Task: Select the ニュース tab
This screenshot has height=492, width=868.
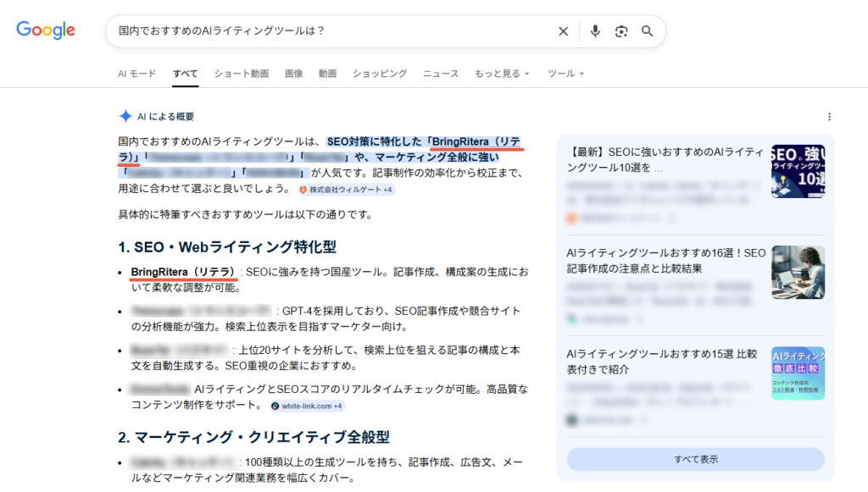Action: click(441, 74)
